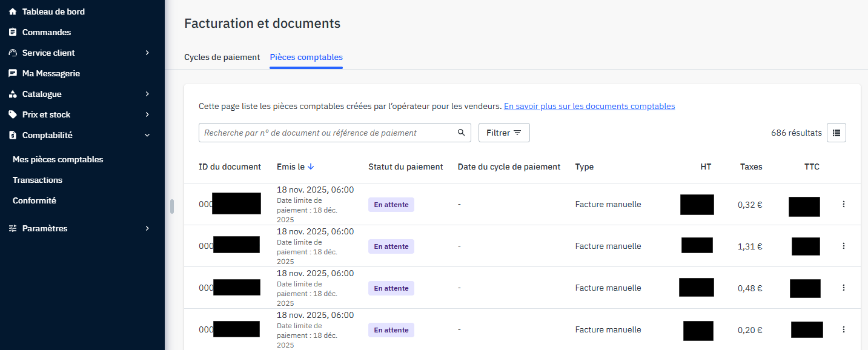Open En savoir plus sur les documents comptables link

[x=589, y=106]
